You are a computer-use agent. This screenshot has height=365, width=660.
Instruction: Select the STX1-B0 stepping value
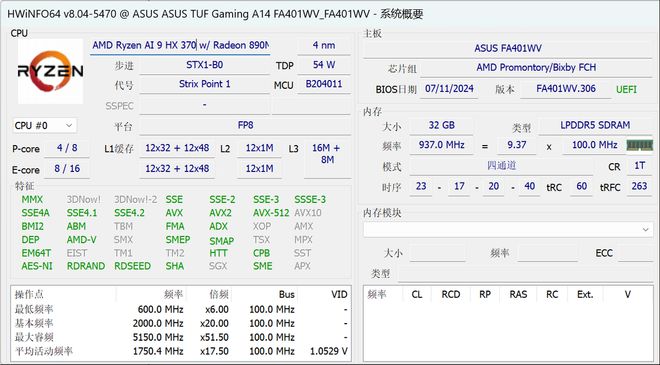click(x=204, y=65)
